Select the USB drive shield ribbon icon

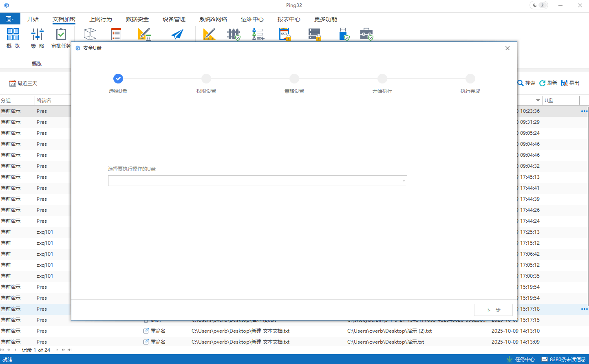(x=344, y=34)
